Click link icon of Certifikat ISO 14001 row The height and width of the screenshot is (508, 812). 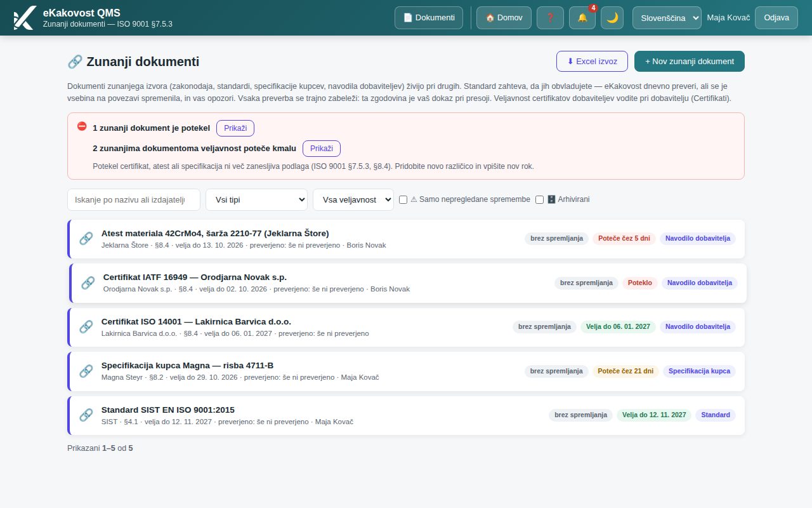tap(86, 327)
